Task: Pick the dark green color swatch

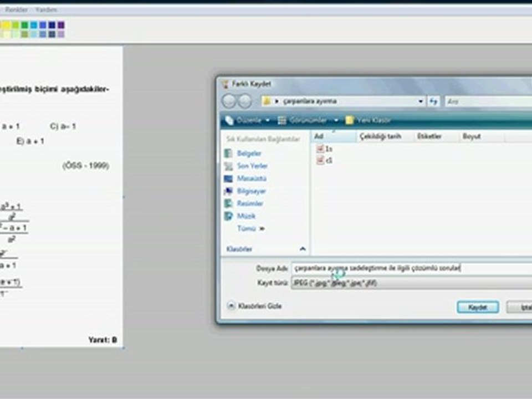Action: (x=24, y=25)
